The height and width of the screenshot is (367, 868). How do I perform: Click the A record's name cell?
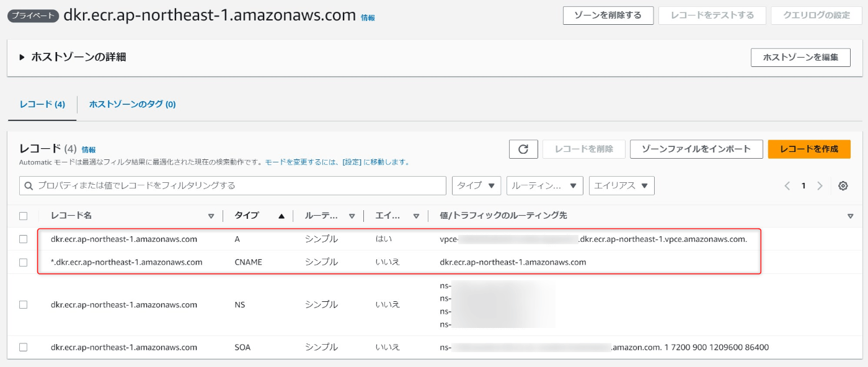(x=124, y=239)
